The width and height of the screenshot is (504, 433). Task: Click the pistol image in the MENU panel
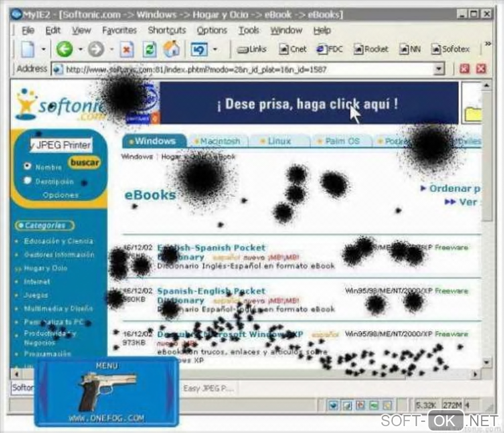click(x=109, y=391)
